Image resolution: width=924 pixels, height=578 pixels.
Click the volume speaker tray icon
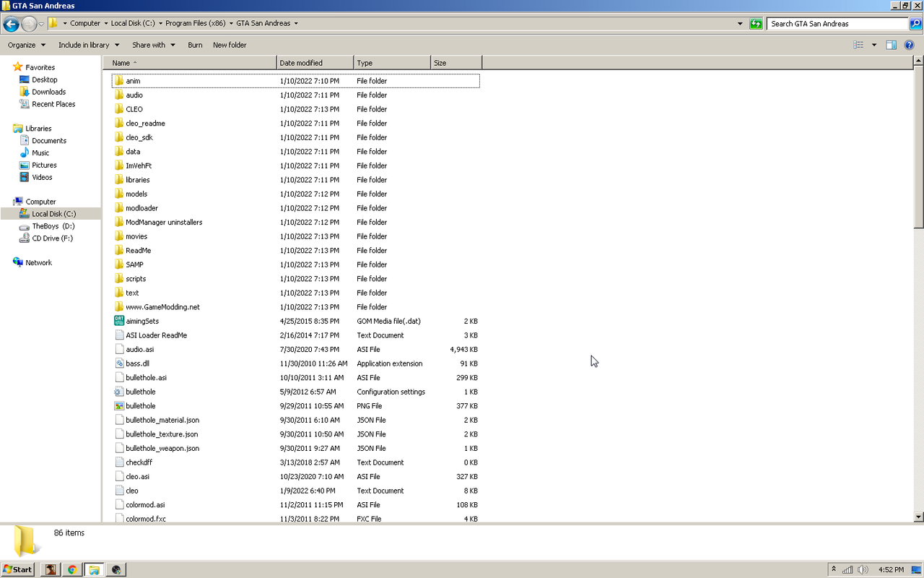pos(863,569)
